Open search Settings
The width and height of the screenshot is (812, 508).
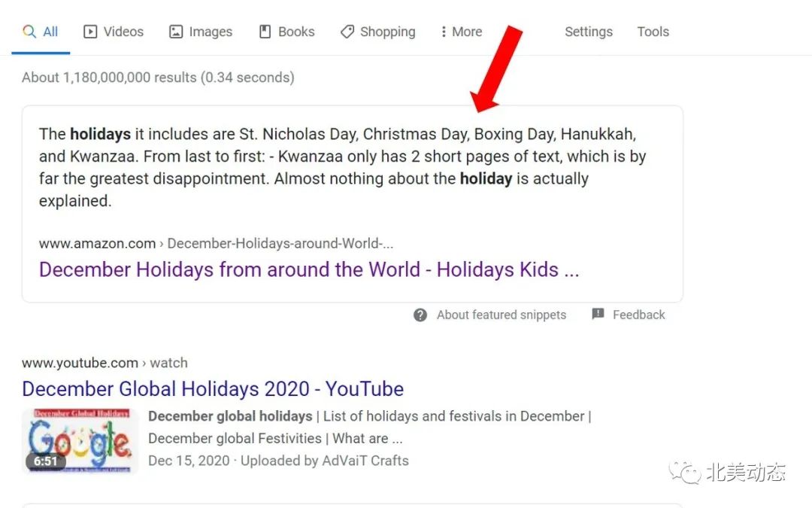tap(588, 32)
